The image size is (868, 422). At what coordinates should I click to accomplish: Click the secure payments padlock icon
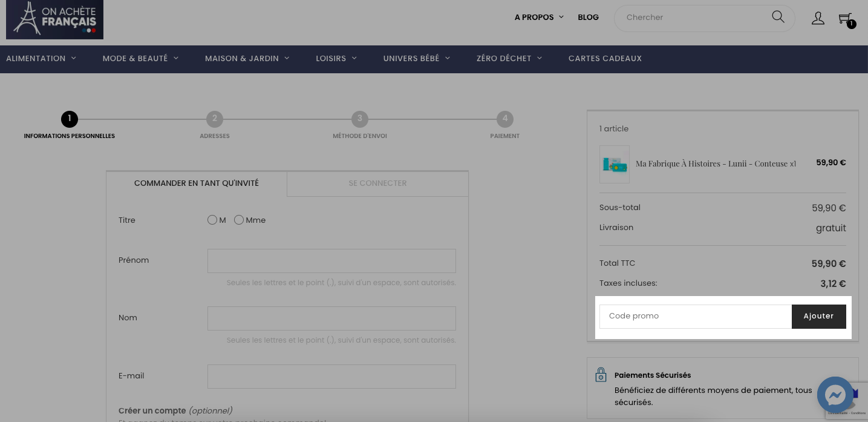tap(601, 375)
